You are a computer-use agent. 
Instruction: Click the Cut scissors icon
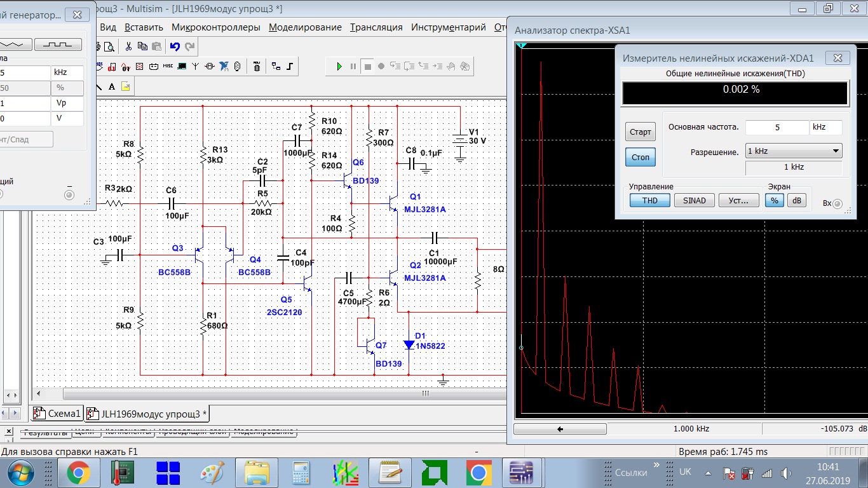[x=128, y=46]
